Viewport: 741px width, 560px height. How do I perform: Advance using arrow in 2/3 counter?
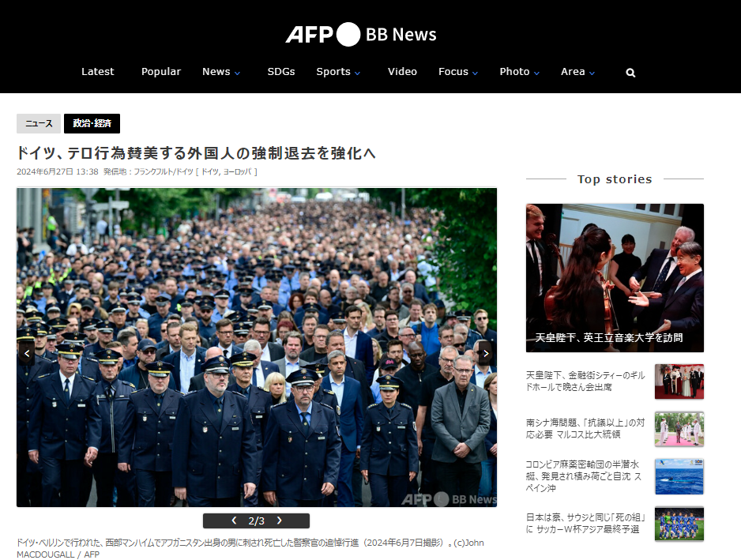[x=280, y=521]
